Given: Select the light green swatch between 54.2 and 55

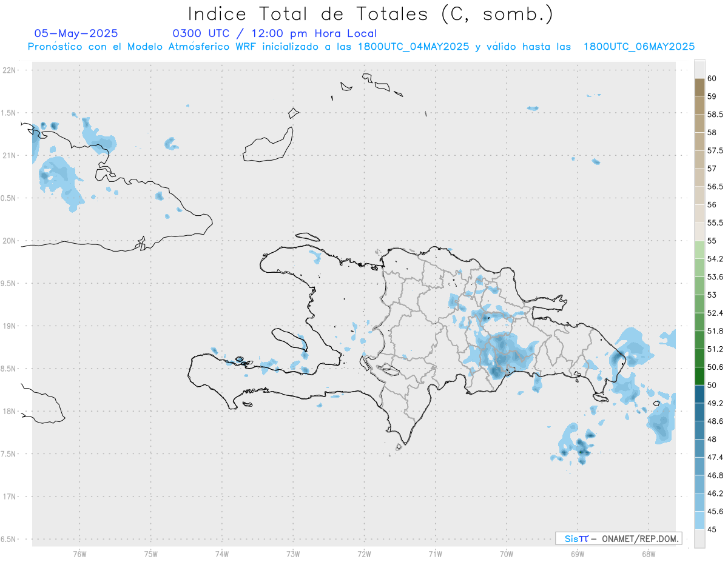Looking at the screenshot, I should (x=699, y=250).
